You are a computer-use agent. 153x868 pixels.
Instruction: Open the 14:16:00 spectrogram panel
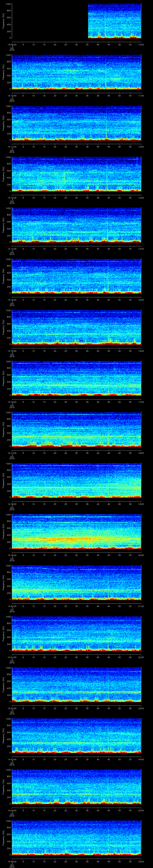click(76, 378)
